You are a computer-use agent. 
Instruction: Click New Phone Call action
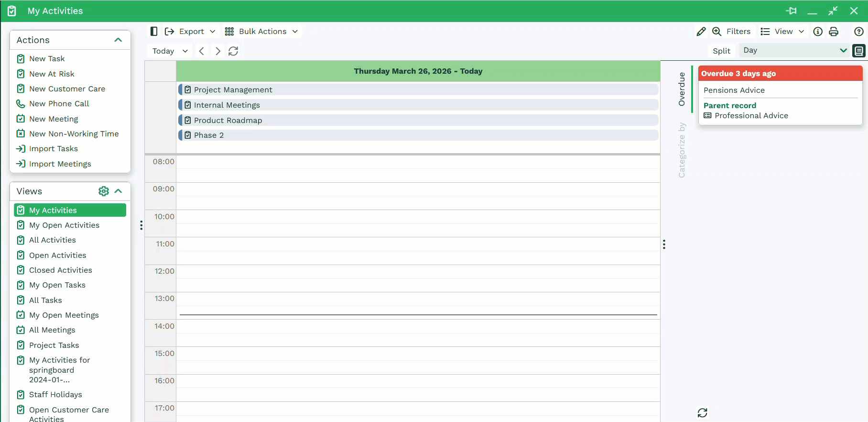(59, 104)
